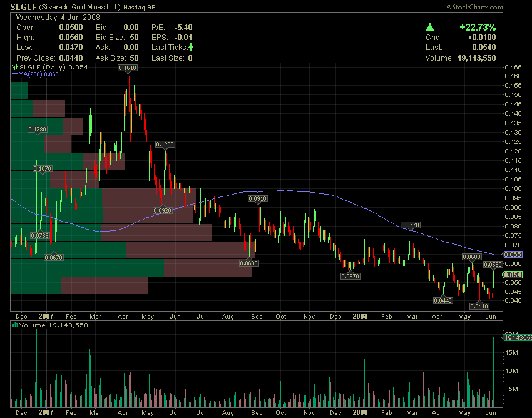The image size is (532, 418).
Task: Click the 0.0570 December low label
Action: tap(350, 277)
